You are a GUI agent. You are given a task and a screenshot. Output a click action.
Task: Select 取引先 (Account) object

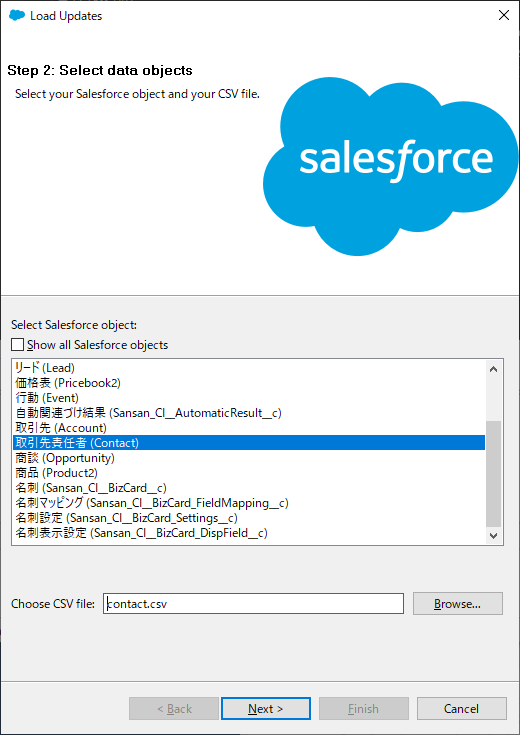pos(249,428)
